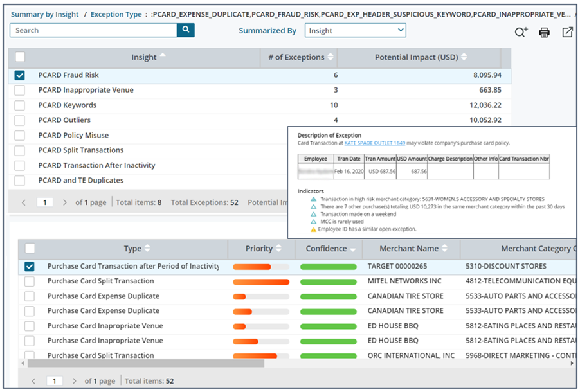This screenshot has height=392, width=580.
Task: Uncheck the Transaction after Period of Inactivity row
Action: pyautogui.click(x=30, y=266)
